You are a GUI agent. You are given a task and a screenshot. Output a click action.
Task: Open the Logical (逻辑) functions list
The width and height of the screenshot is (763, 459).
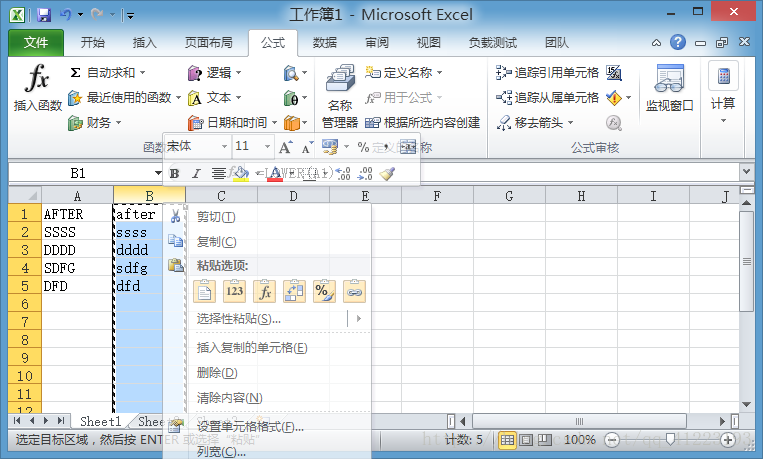tap(215, 73)
